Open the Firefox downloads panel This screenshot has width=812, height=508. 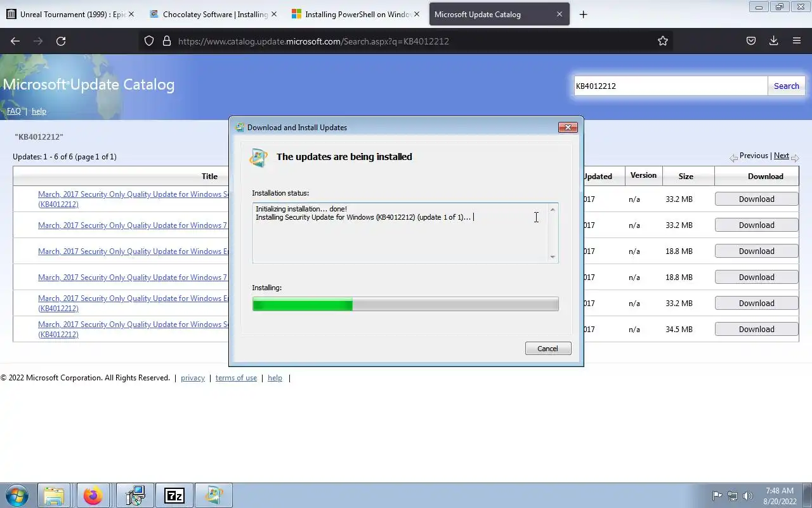(773, 41)
